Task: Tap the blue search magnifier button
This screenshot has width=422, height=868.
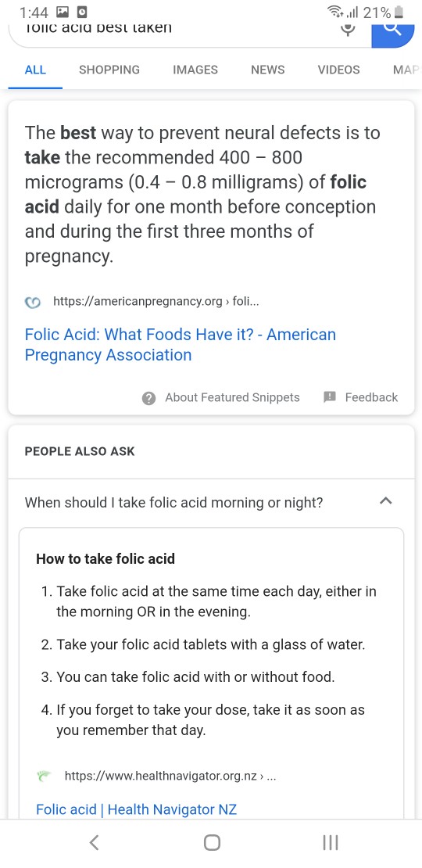Action: pos(392,34)
